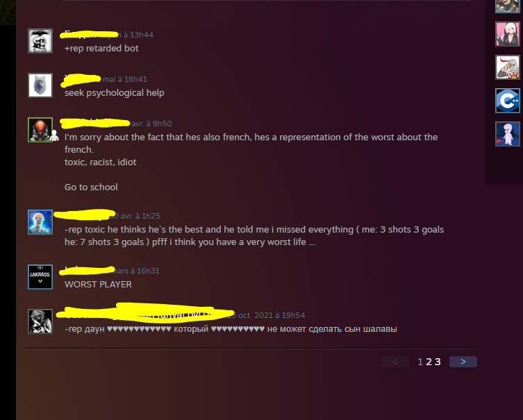
Task: Open monochrome avatar of Russian comment author
Action: (40, 321)
